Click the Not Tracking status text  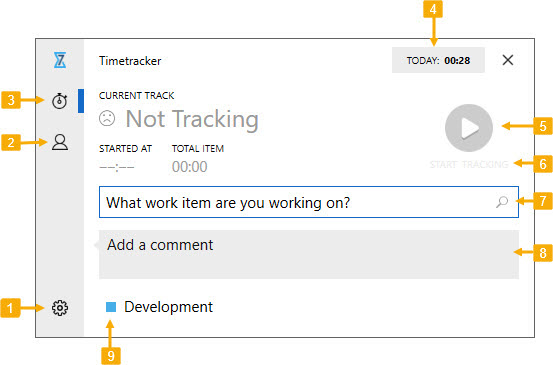click(x=192, y=119)
